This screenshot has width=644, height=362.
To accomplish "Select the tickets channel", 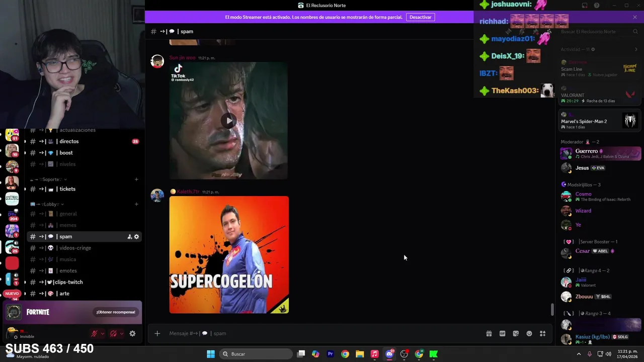I will coord(84,189).
